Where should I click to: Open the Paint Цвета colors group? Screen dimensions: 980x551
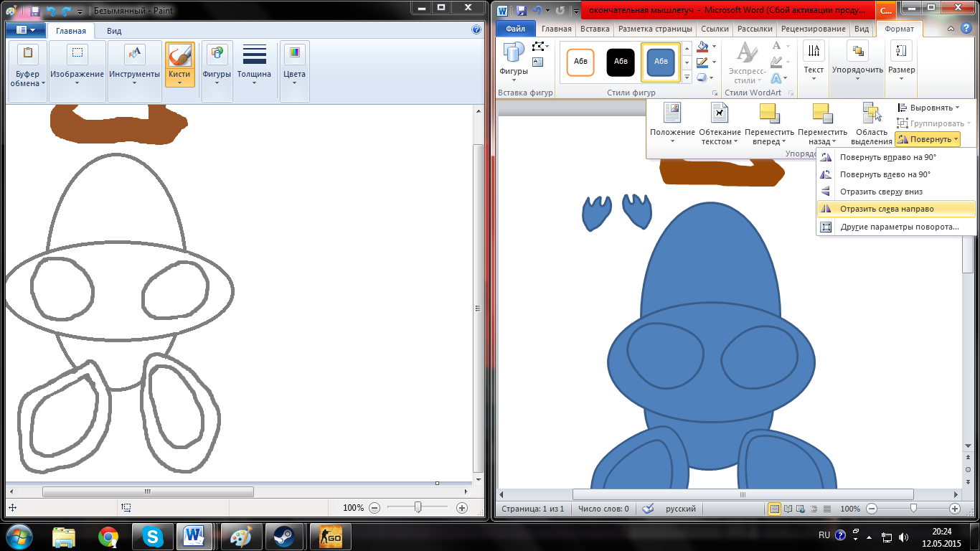(x=294, y=69)
